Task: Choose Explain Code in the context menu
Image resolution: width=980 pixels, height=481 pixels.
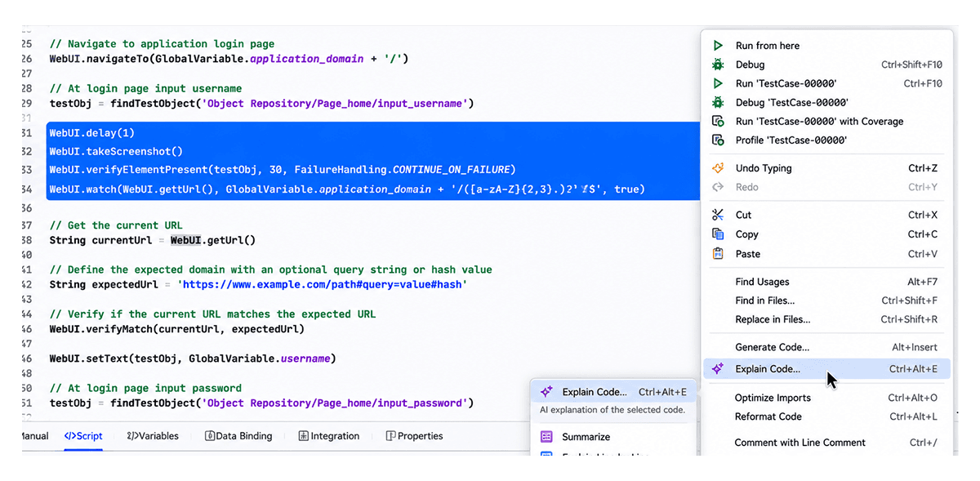Action: (x=828, y=369)
